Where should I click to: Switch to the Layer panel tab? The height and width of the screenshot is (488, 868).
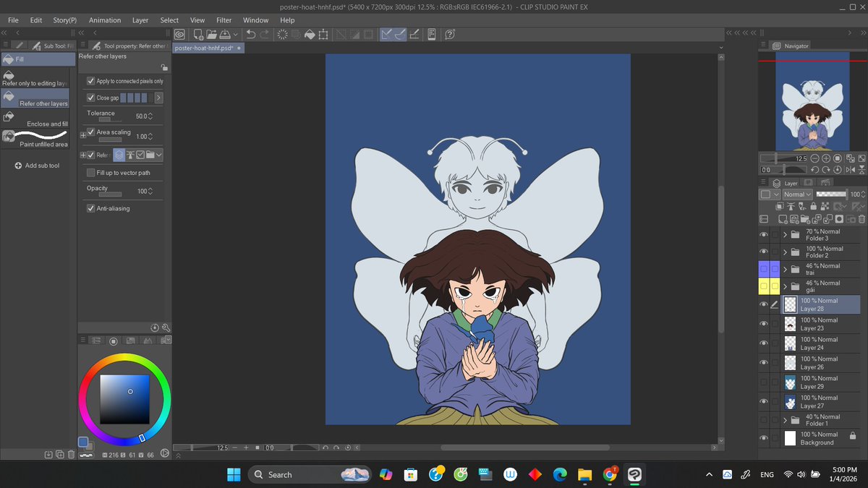pyautogui.click(x=785, y=184)
